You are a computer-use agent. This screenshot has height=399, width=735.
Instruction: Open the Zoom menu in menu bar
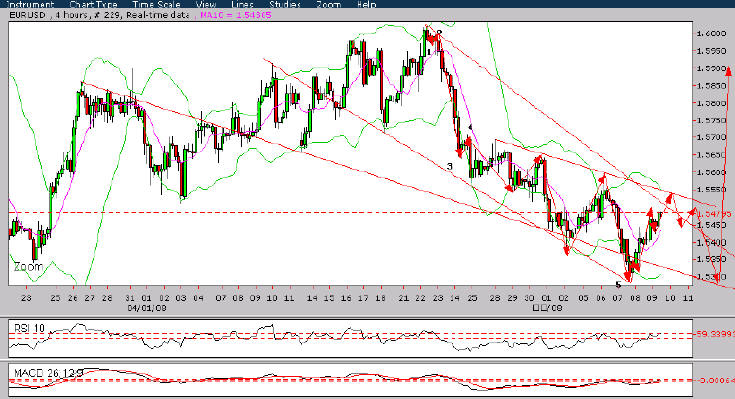click(x=328, y=4)
